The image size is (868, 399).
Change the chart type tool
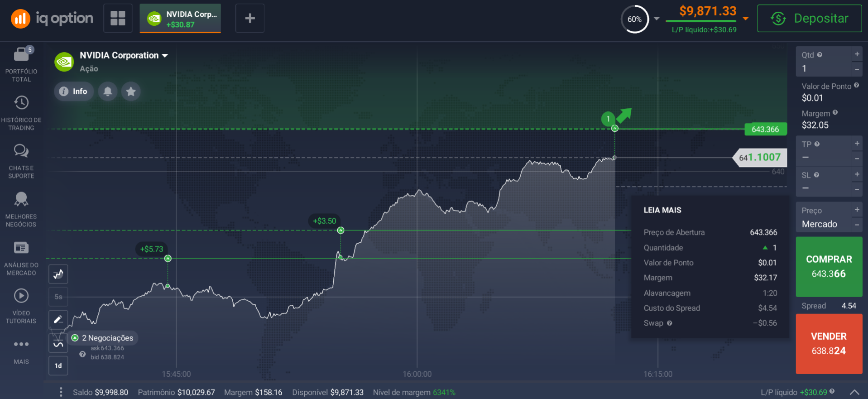(x=58, y=274)
